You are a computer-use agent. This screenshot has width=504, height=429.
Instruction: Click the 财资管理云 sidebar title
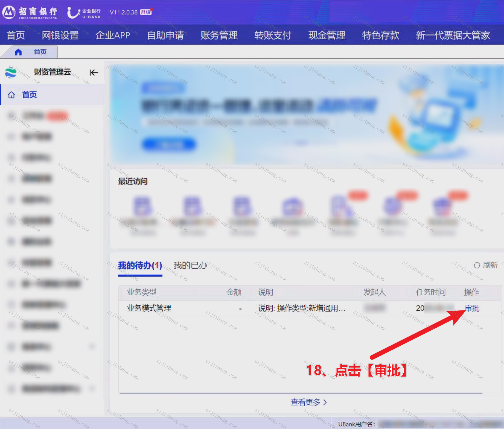click(x=53, y=72)
